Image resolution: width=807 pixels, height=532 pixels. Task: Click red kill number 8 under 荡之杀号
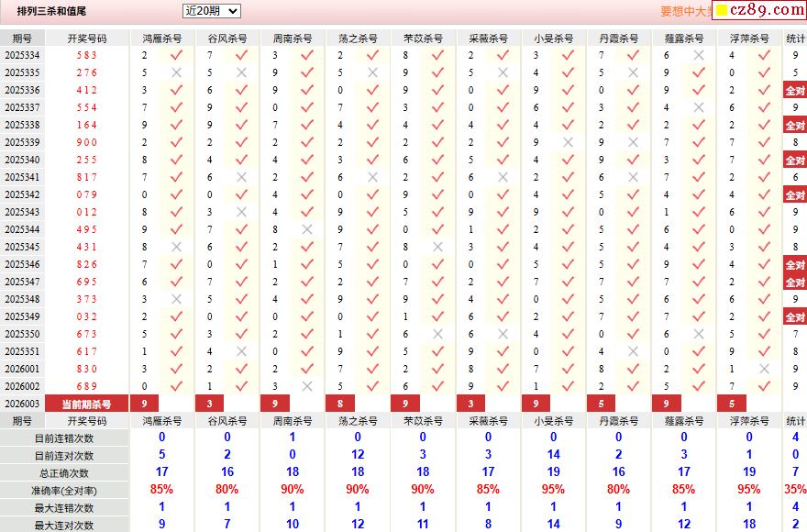click(340, 404)
